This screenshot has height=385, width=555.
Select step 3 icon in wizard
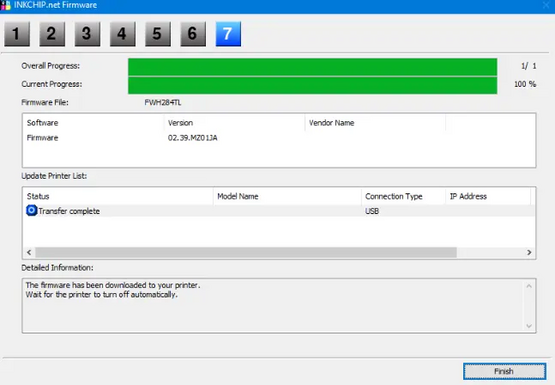[x=87, y=34]
